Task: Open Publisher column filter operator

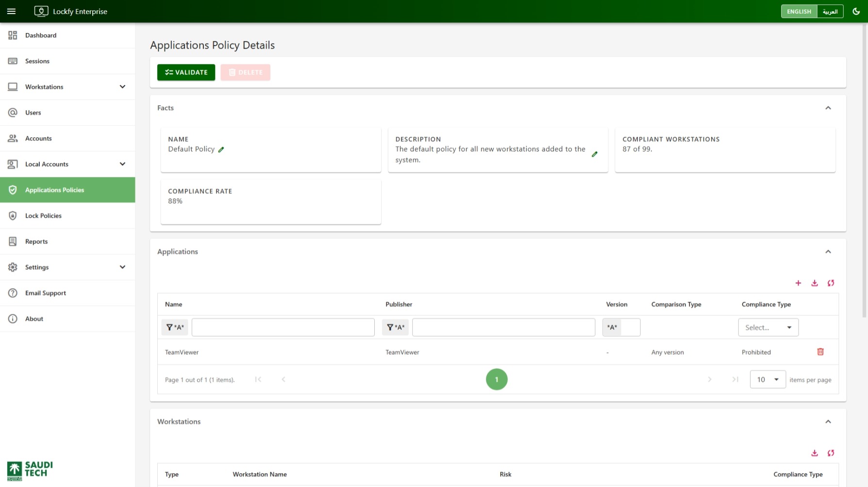Action: [395, 327]
